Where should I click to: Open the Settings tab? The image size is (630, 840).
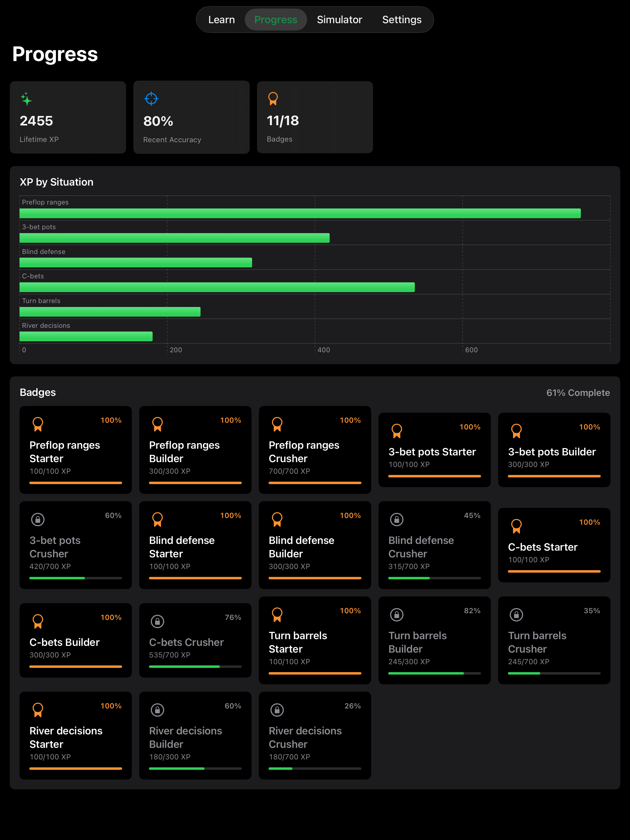(402, 20)
